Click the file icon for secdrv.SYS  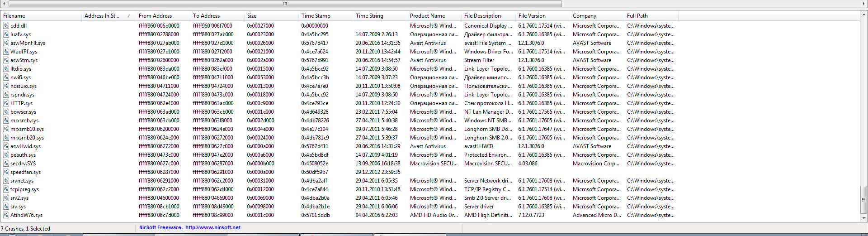click(x=6, y=164)
